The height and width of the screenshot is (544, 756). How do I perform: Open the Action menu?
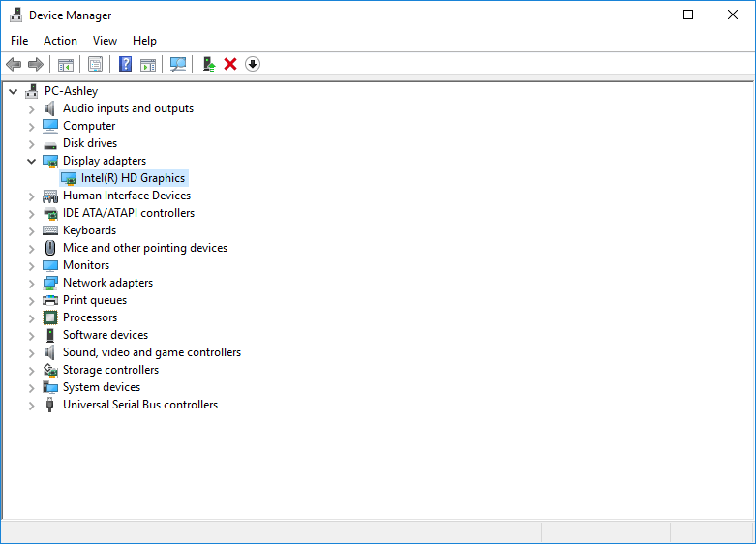[x=60, y=41]
